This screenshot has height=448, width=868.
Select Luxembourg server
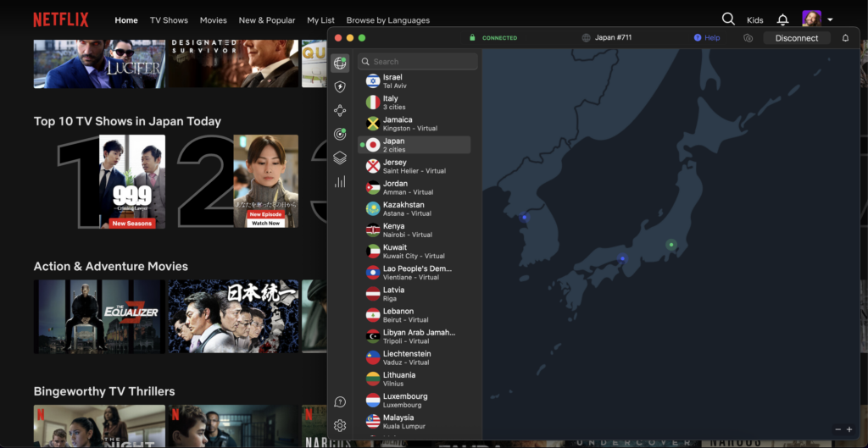click(x=414, y=400)
